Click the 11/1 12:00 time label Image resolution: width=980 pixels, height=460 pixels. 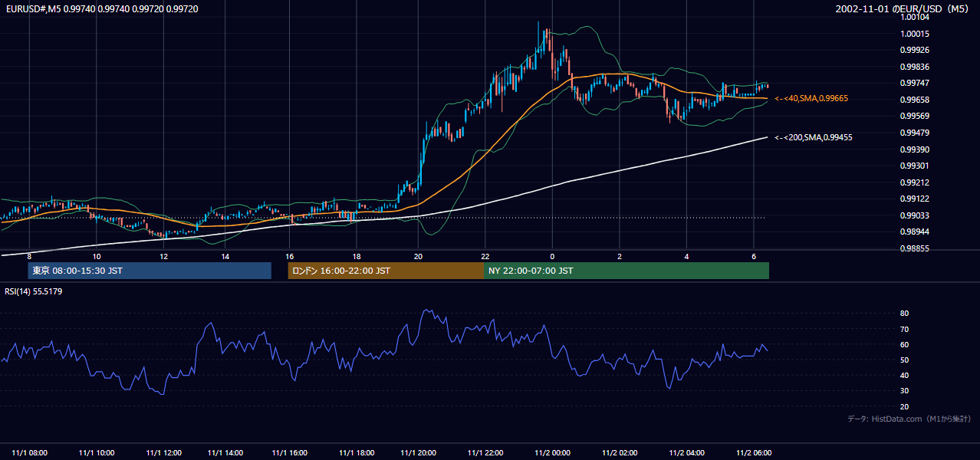[x=163, y=453]
